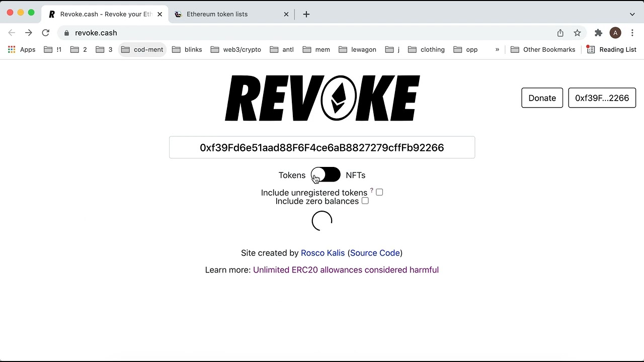Open the Rosco Kalis link
The width and height of the screenshot is (644, 362).
click(x=323, y=253)
